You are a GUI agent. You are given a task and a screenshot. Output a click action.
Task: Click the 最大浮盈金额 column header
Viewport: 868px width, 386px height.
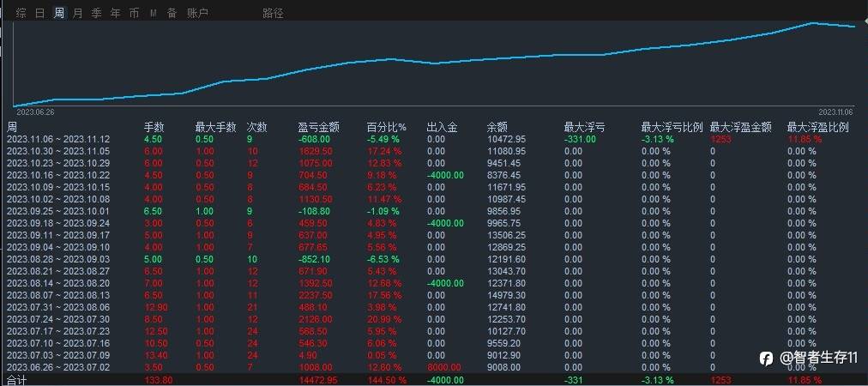741,127
